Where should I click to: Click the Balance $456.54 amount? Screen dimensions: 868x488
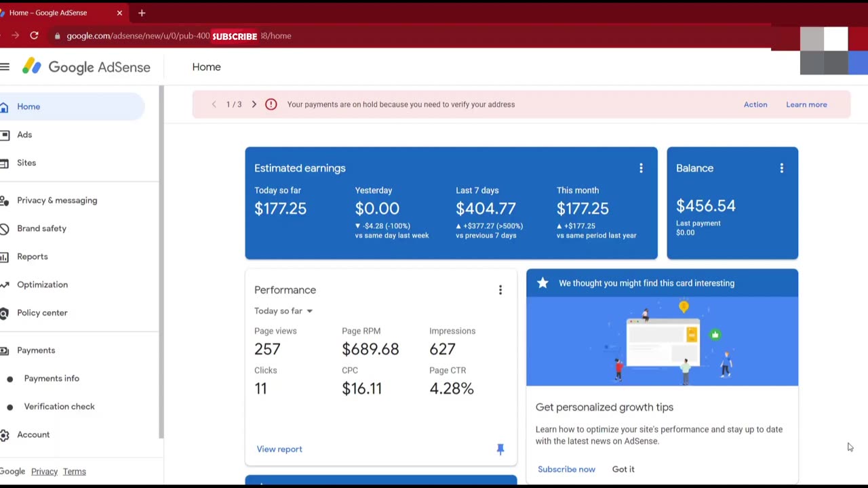[705, 206]
